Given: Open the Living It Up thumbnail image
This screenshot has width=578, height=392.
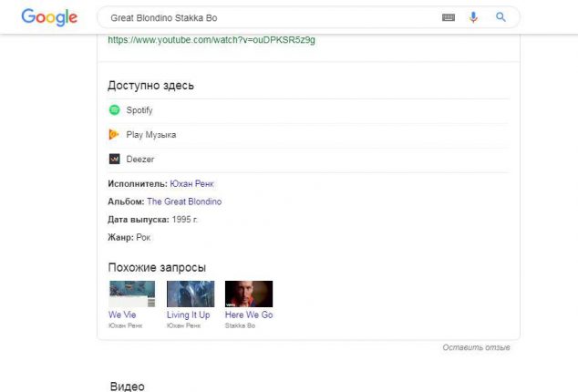Looking at the screenshot, I should click(191, 294).
